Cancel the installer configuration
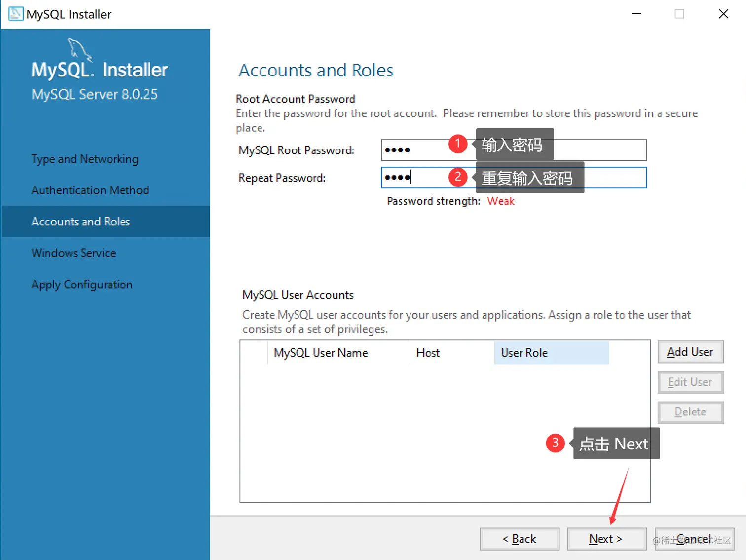This screenshot has height=560, width=746. (694, 539)
